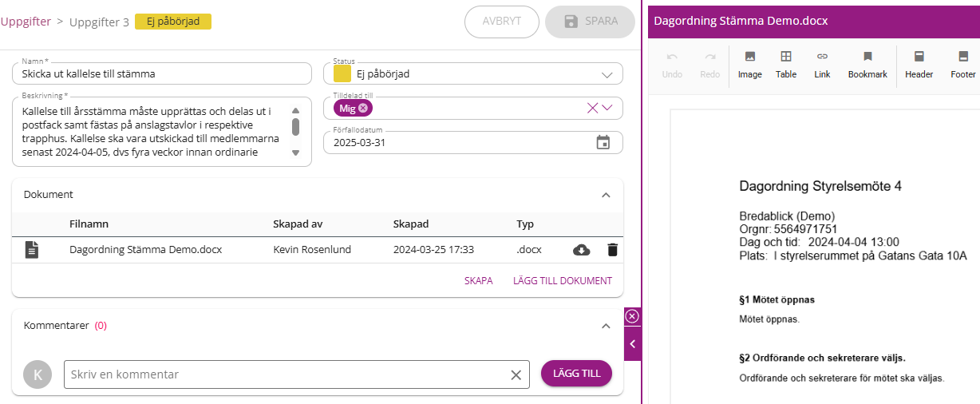The height and width of the screenshot is (404, 980).
Task: Collapse the Kommentarer section
Action: click(606, 326)
